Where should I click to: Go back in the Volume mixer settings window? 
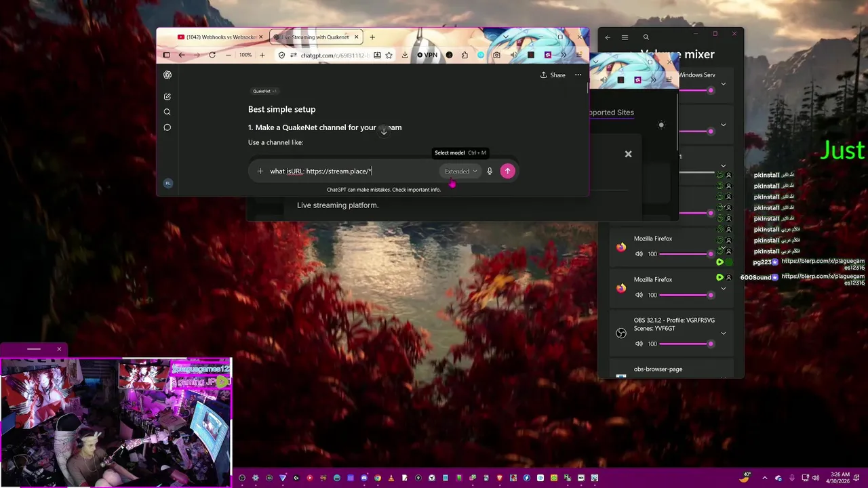(x=608, y=37)
